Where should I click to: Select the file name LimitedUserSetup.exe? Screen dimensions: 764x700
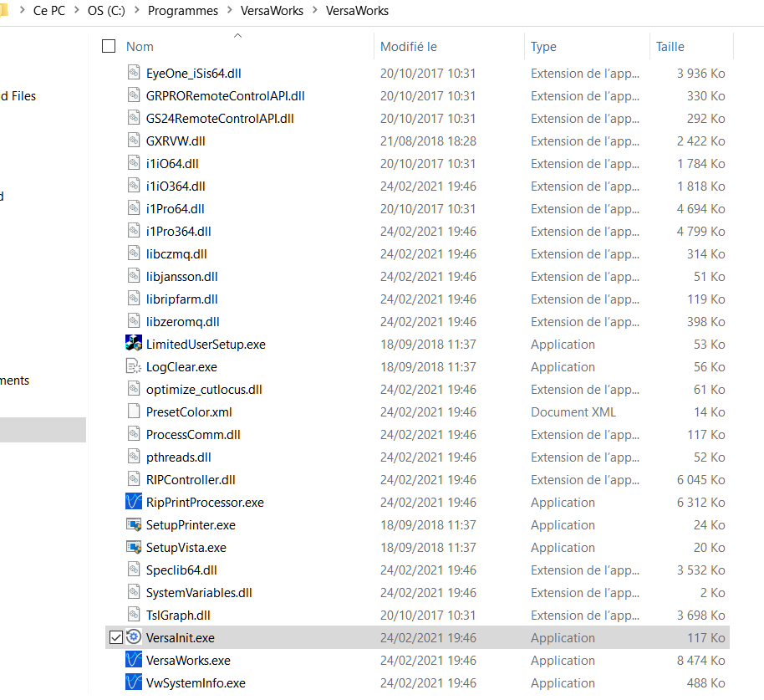point(206,345)
